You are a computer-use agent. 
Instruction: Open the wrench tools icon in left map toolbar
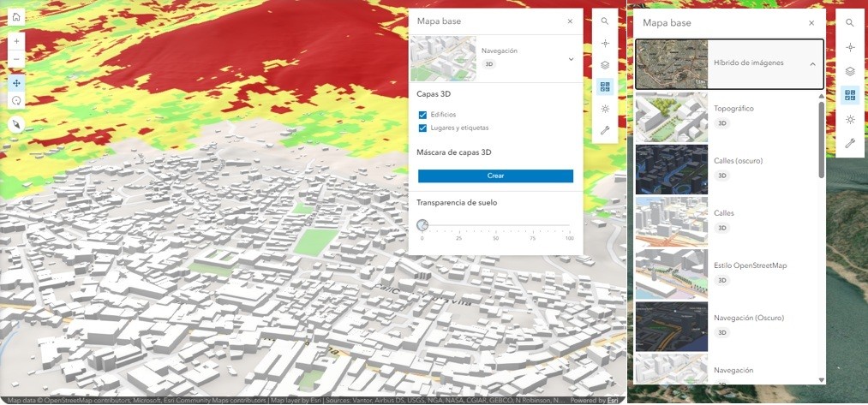coord(605,130)
